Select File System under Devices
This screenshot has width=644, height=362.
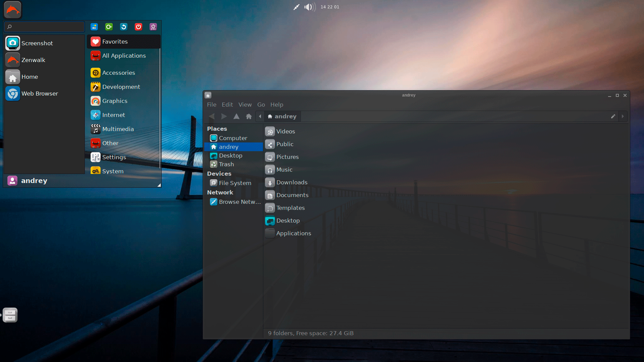tap(235, 183)
